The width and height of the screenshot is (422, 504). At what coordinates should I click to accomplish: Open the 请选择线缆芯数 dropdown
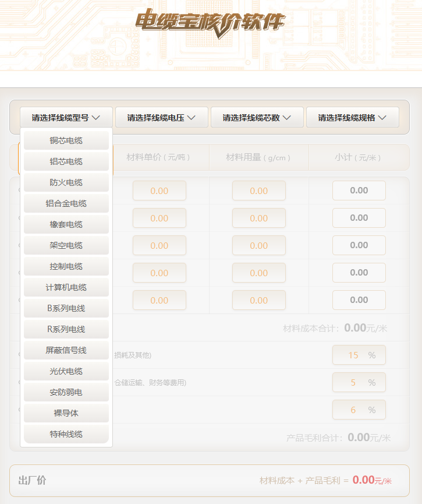click(x=257, y=118)
